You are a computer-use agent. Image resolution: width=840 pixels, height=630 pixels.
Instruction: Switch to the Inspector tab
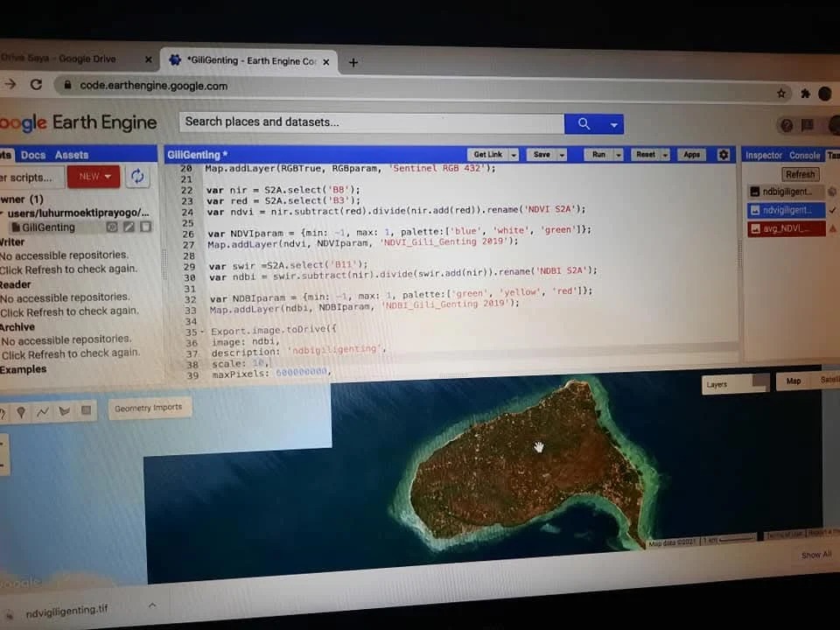pos(763,156)
